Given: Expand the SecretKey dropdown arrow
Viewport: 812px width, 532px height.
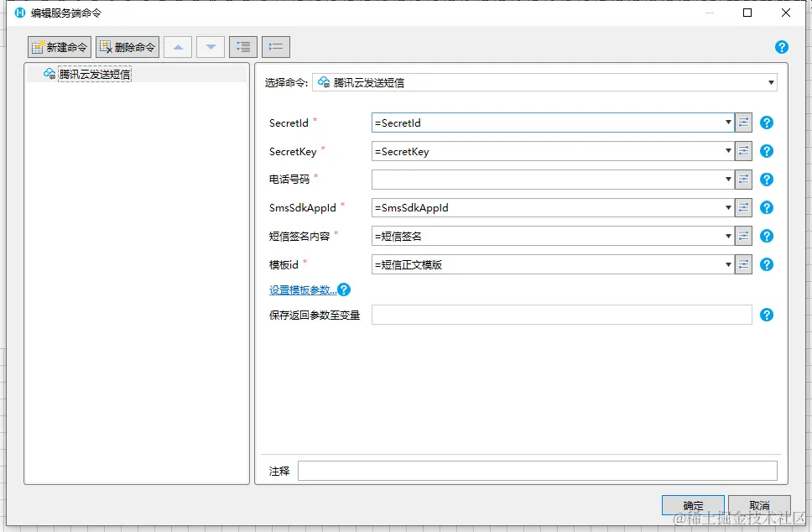Looking at the screenshot, I should [x=728, y=151].
